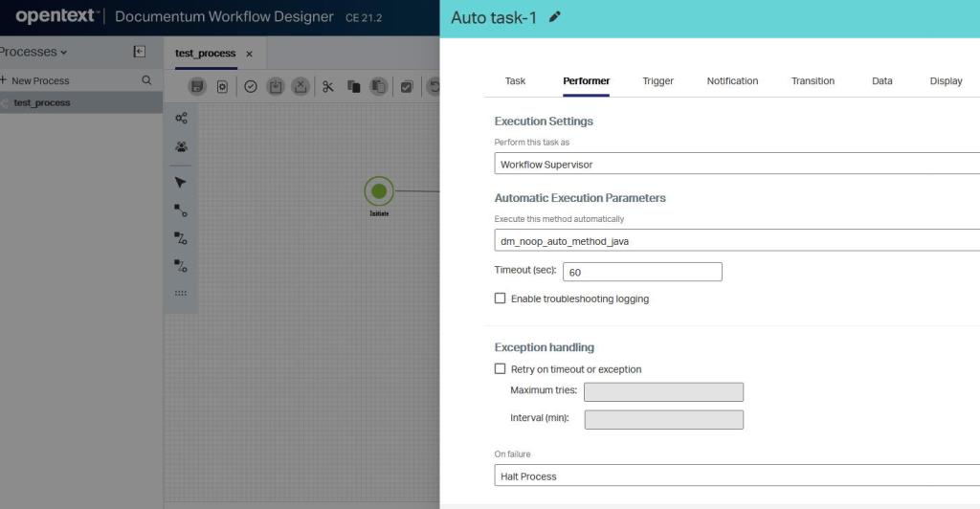Click the Uninstall process icon with X

click(x=301, y=86)
